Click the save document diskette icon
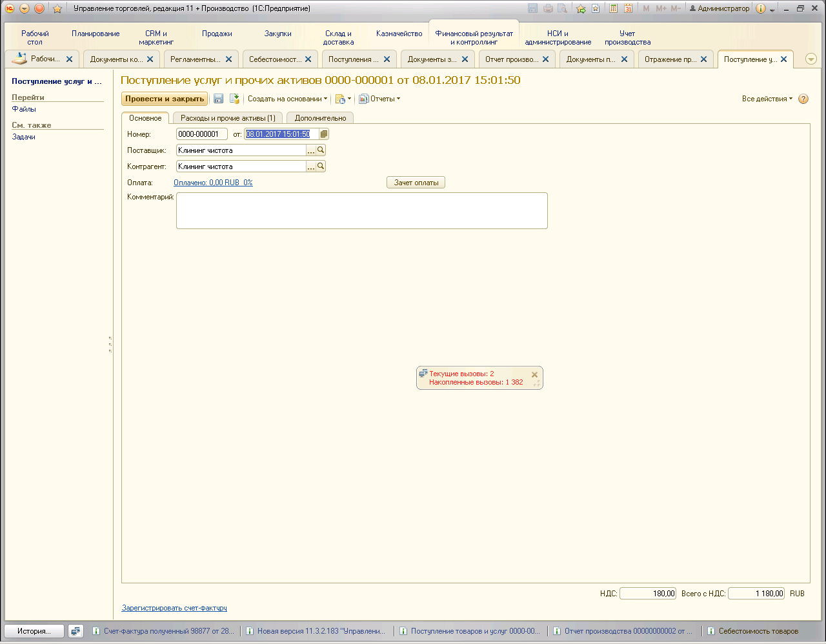The image size is (826, 644). point(219,99)
